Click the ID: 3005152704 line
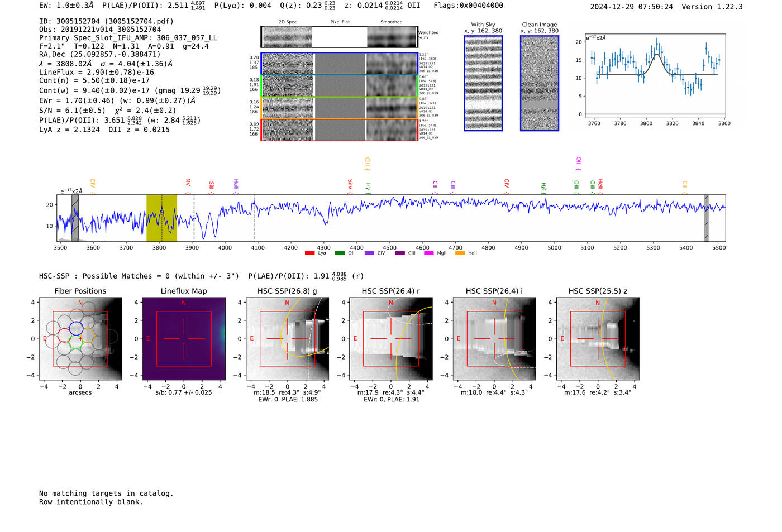Image resolution: width=782 pixels, height=532 pixels. (106, 21)
